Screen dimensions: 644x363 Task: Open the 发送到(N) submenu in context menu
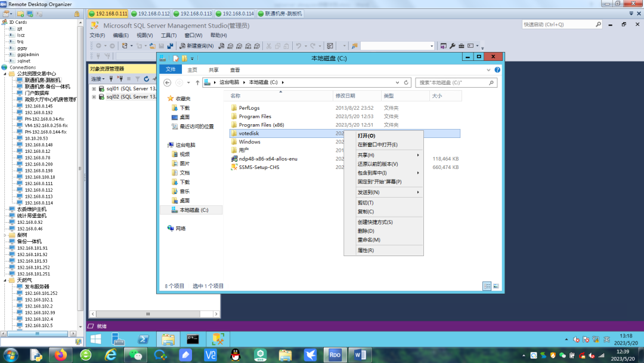(383, 192)
